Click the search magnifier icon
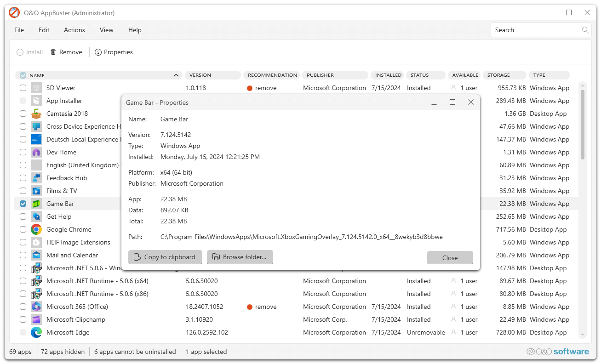Screen dimensions: 601x364 tap(585, 30)
